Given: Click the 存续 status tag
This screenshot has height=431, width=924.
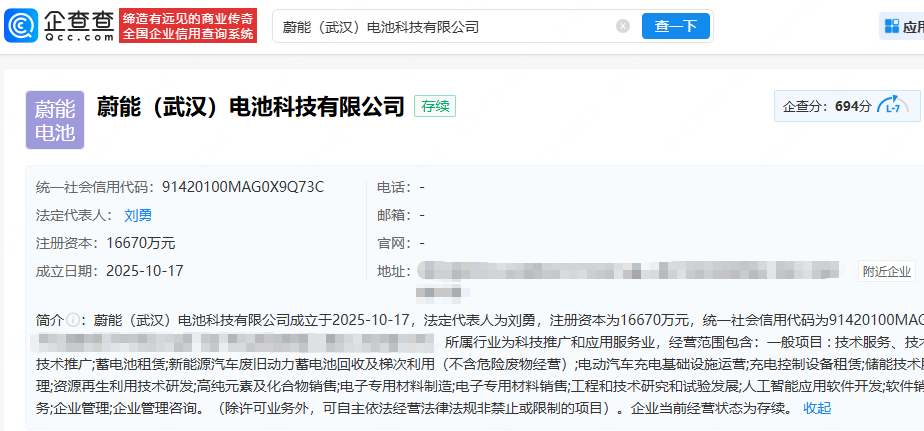Looking at the screenshot, I should [436, 107].
